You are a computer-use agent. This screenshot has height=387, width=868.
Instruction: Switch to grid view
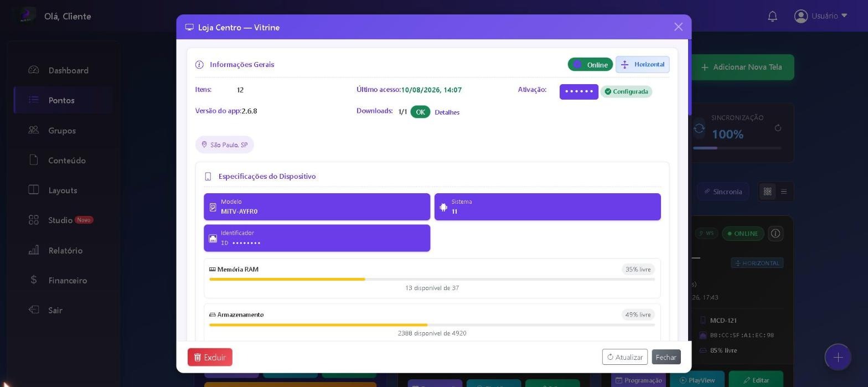click(x=767, y=192)
